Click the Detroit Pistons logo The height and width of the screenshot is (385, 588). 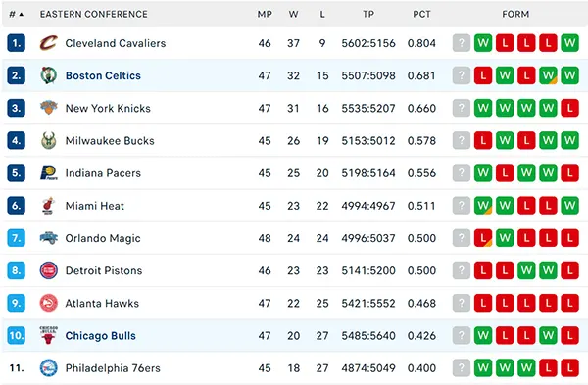(49, 270)
